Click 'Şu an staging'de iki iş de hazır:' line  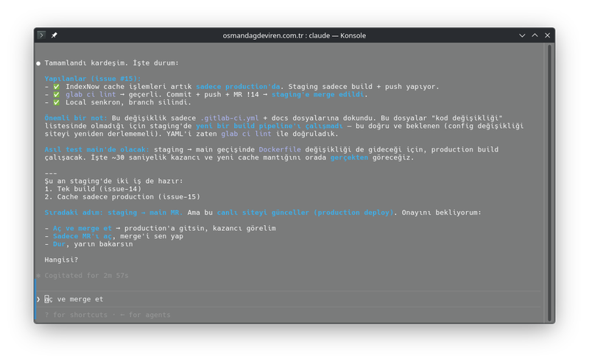click(x=113, y=181)
